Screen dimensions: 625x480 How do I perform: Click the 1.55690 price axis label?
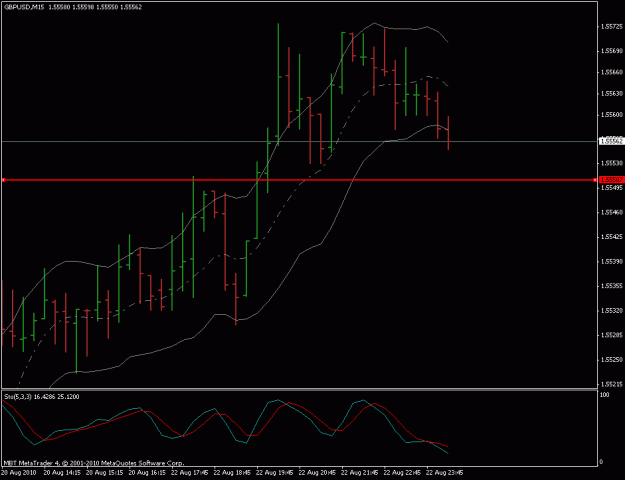click(611, 51)
